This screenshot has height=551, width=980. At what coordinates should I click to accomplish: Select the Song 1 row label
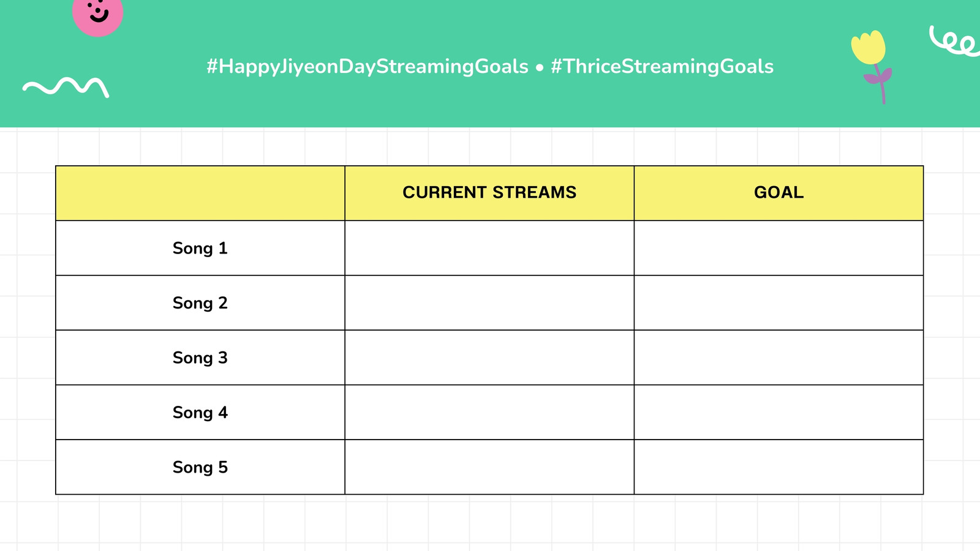(200, 248)
